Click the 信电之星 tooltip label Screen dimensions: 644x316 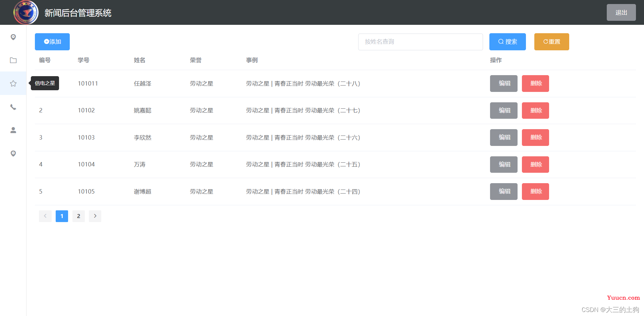[x=45, y=83]
